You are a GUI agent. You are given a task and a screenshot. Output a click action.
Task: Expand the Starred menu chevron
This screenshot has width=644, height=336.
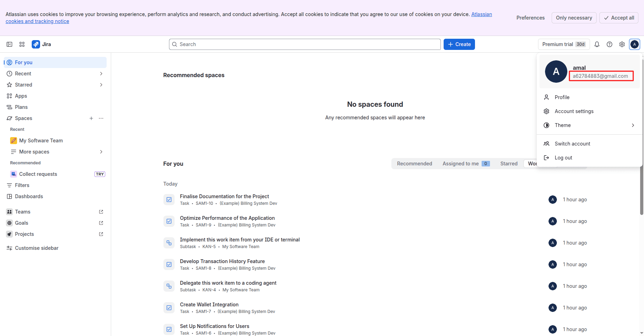point(101,85)
